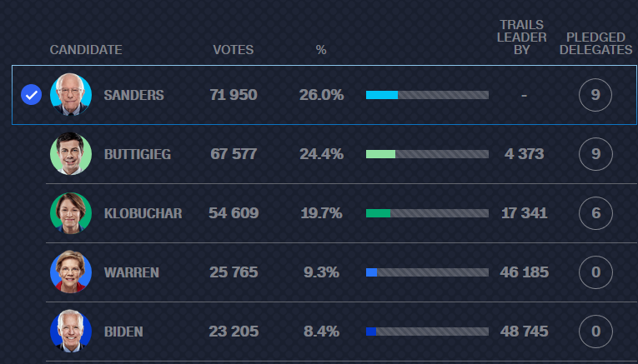
Task: Click Buttigieg's vote count 67 577
Action: pyautogui.click(x=233, y=154)
